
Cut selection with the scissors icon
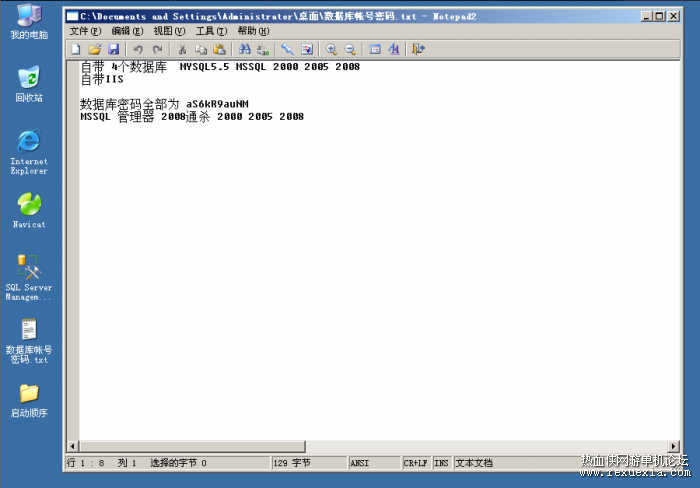click(182, 49)
